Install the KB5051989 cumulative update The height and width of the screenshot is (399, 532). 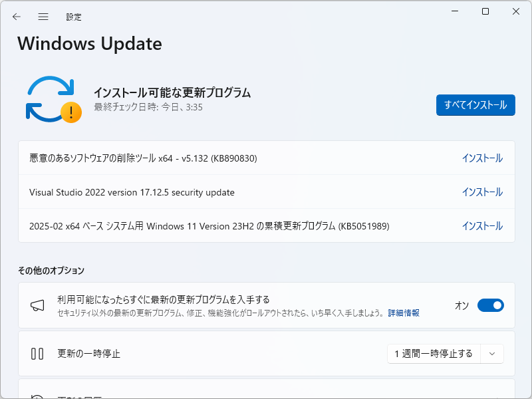(483, 225)
